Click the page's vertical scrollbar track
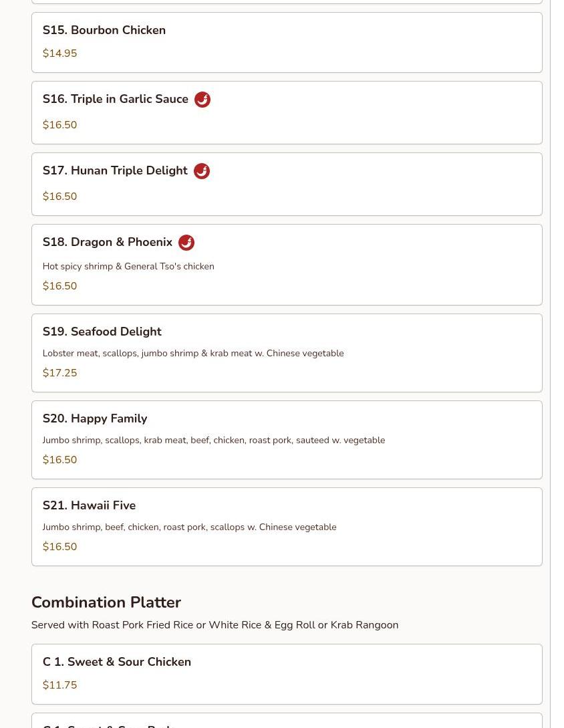564x728 pixels. click(557, 364)
